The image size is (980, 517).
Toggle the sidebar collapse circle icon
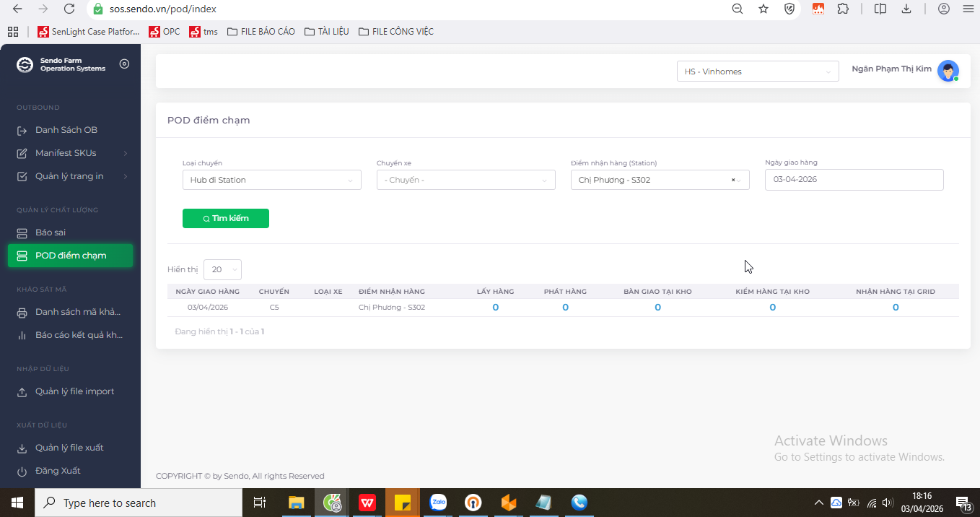coord(124,64)
